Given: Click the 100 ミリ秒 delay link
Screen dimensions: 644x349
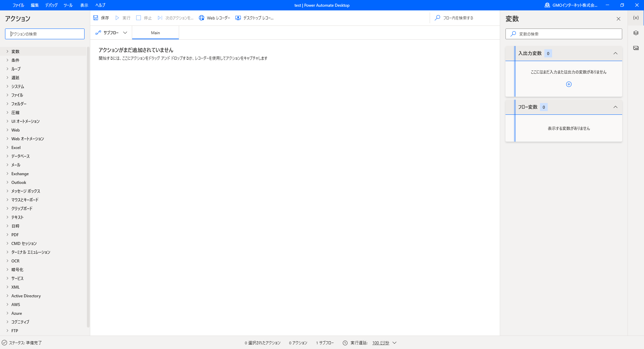Looking at the screenshot, I should click(381, 343).
